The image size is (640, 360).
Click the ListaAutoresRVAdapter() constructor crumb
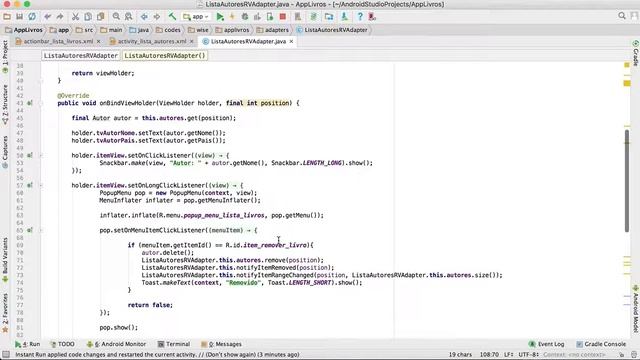coord(165,56)
